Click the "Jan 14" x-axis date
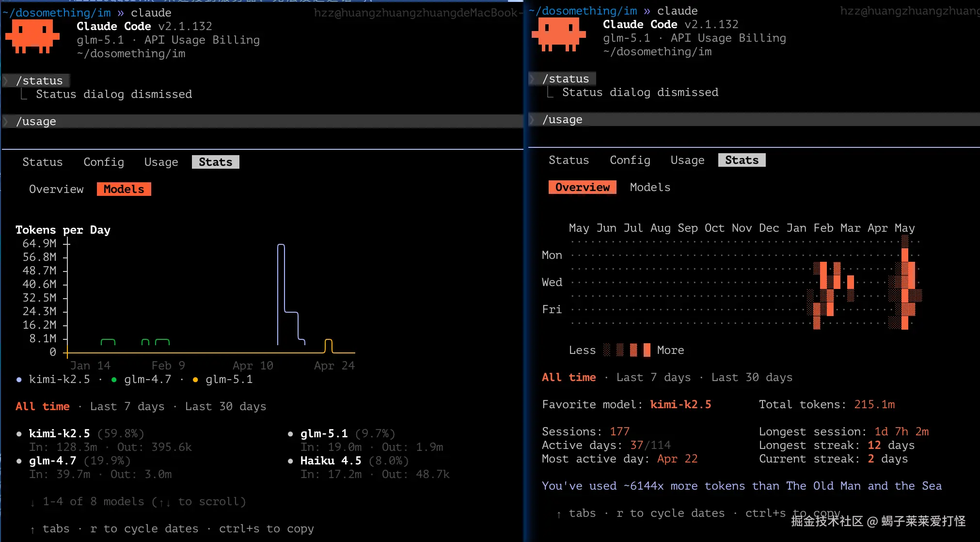This screenshot has height=542, width=980. pyautogui.click(x=90, y=366)
